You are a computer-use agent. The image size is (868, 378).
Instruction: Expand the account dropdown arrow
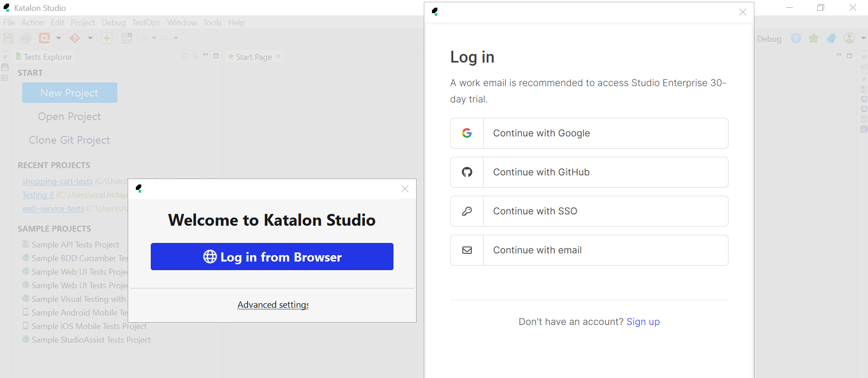863,38
